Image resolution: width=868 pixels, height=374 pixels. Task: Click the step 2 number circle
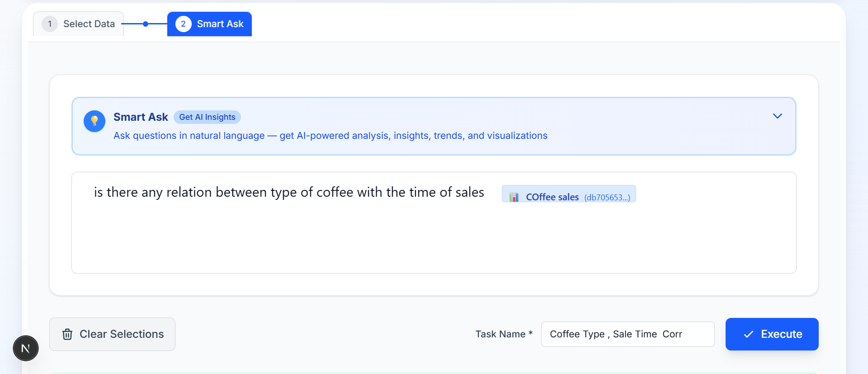pyautogui.click(x=183, y=24)
